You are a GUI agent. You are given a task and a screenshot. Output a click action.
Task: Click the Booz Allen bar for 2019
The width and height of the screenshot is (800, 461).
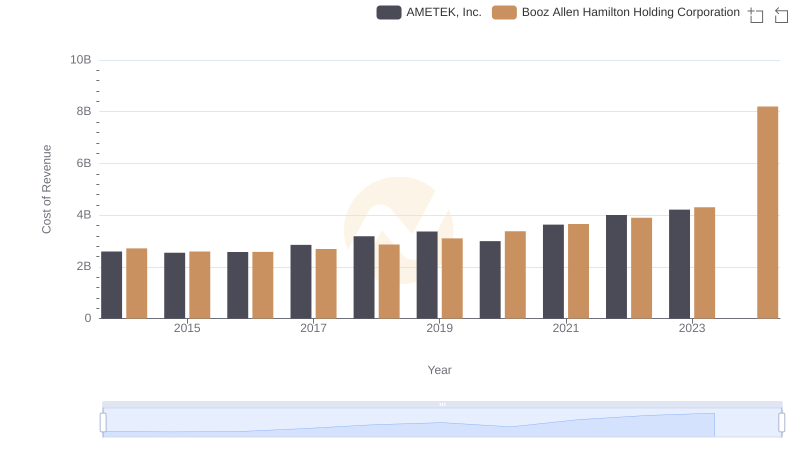pyautogui.click(x=452, y=278)
